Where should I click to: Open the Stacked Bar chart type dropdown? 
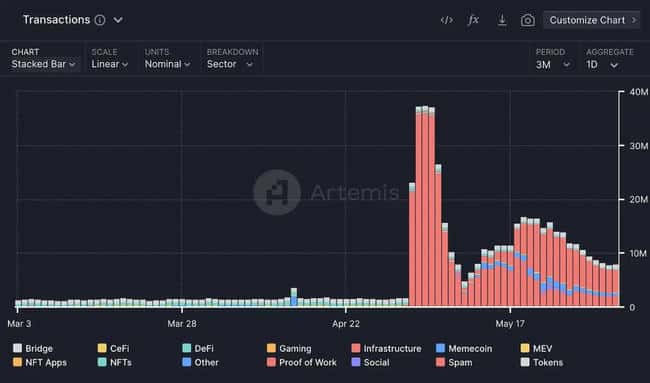pos(44,64)
